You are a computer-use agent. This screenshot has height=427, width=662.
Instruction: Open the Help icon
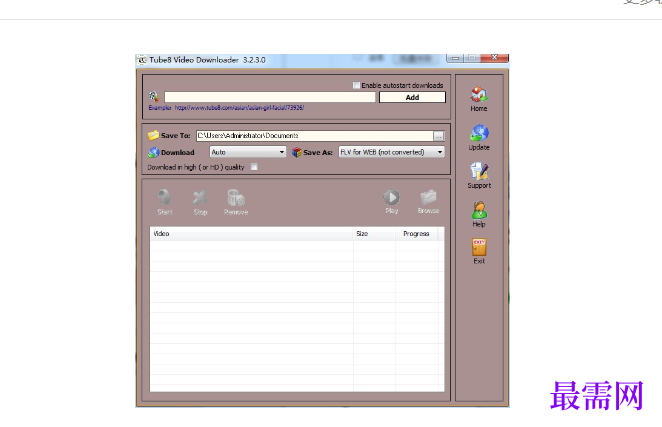pos(479,210)
